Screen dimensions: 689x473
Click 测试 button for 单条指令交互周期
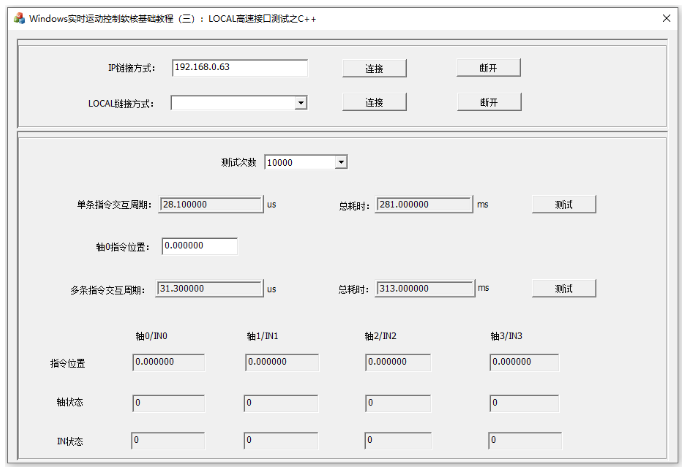coord(564,204)
